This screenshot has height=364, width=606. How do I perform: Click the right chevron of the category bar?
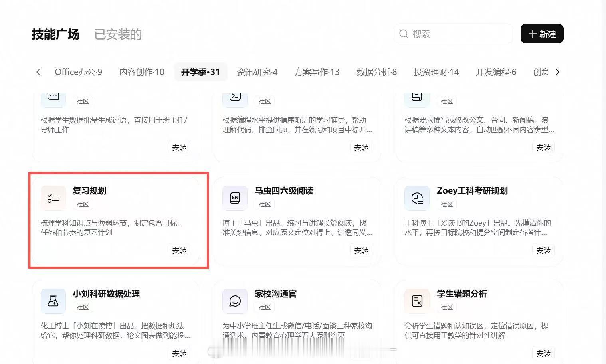558,72
